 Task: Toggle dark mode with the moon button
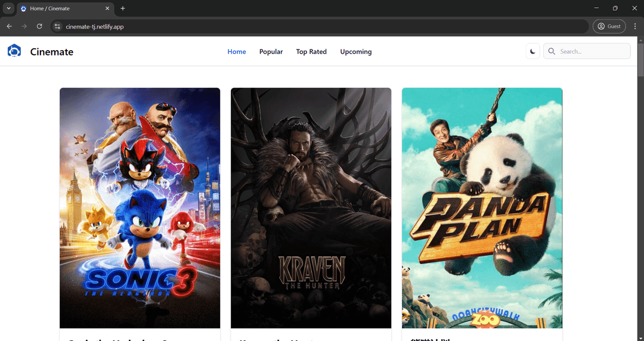click(x=532, y=51)
